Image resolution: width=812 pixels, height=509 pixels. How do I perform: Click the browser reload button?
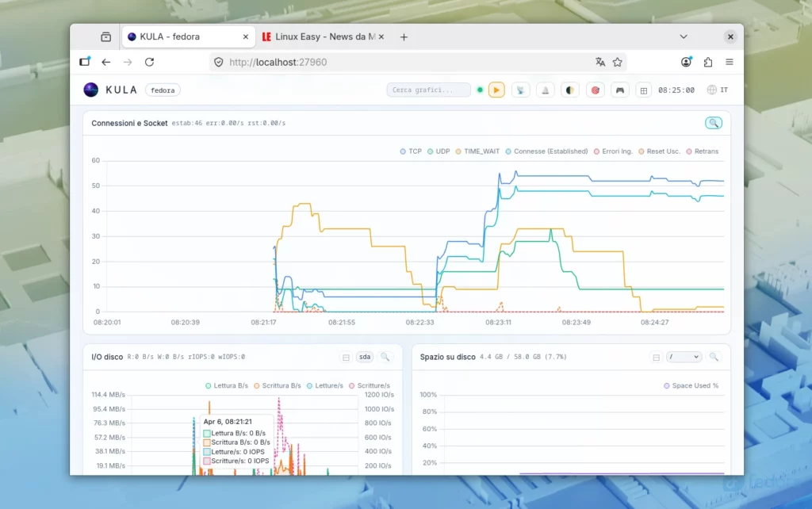[x=149, y=62]
